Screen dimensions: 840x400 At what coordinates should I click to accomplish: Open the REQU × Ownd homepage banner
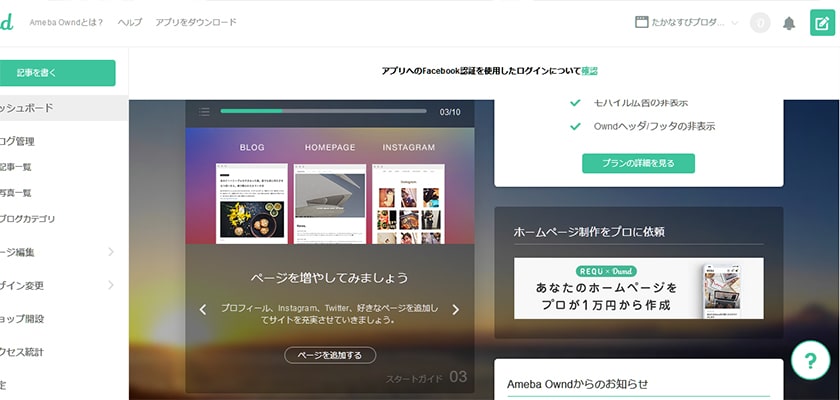click(639, 288)
